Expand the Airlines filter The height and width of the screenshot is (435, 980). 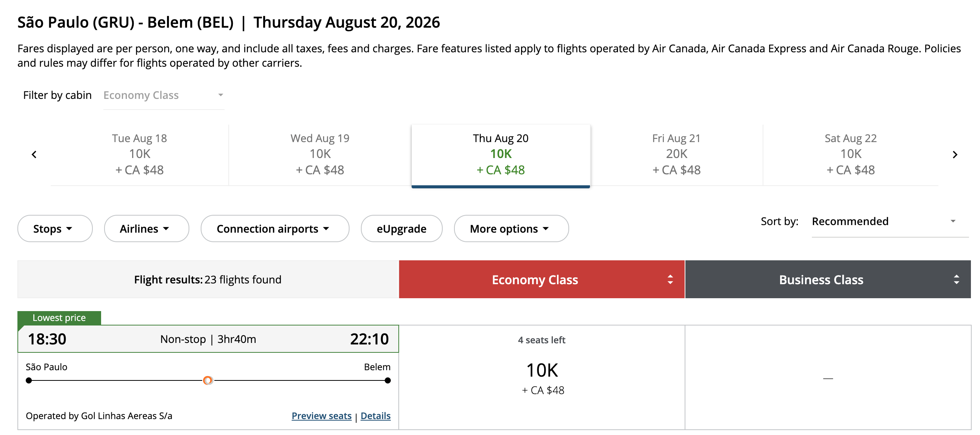coord(147,229)
